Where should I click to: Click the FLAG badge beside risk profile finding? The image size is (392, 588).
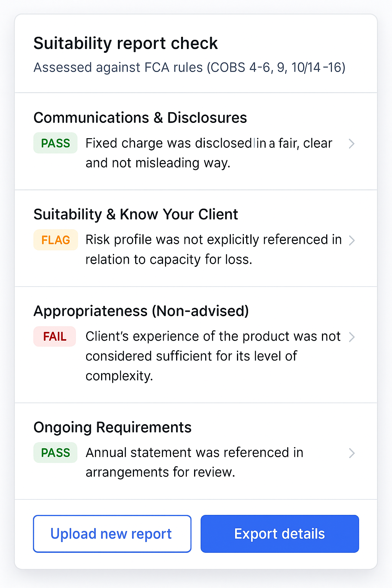[x=56, y=240]
